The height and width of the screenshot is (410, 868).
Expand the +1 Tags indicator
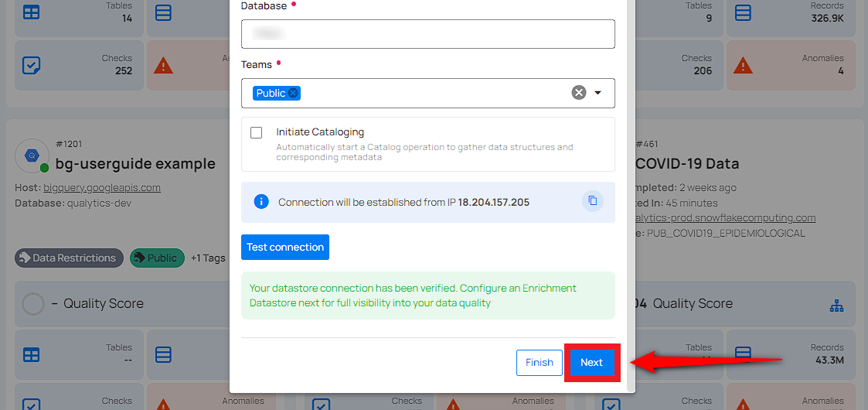208,258
